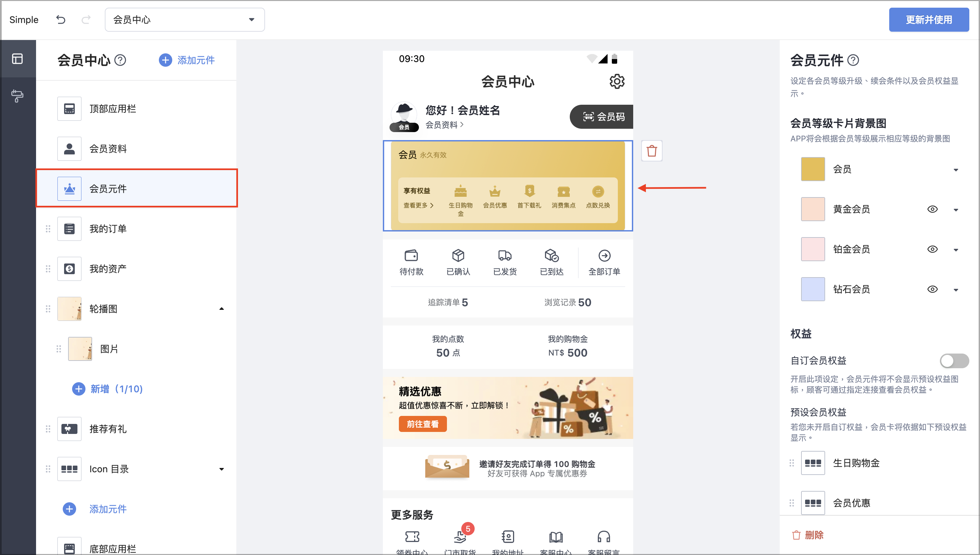
Task: Click the 已确认 box icon
Action: 458,255
